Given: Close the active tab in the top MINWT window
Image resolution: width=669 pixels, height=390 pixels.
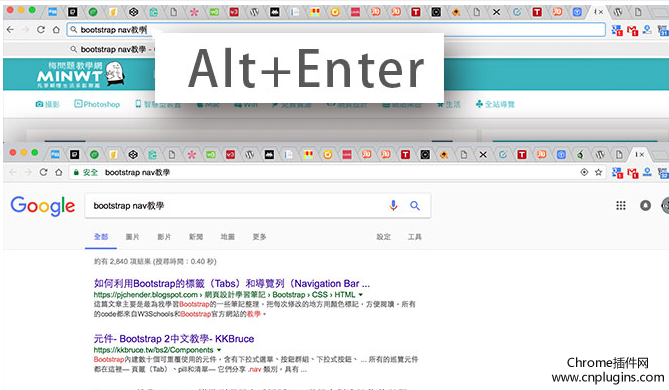Looking at the screenshot, I should [x=601, y=12].
